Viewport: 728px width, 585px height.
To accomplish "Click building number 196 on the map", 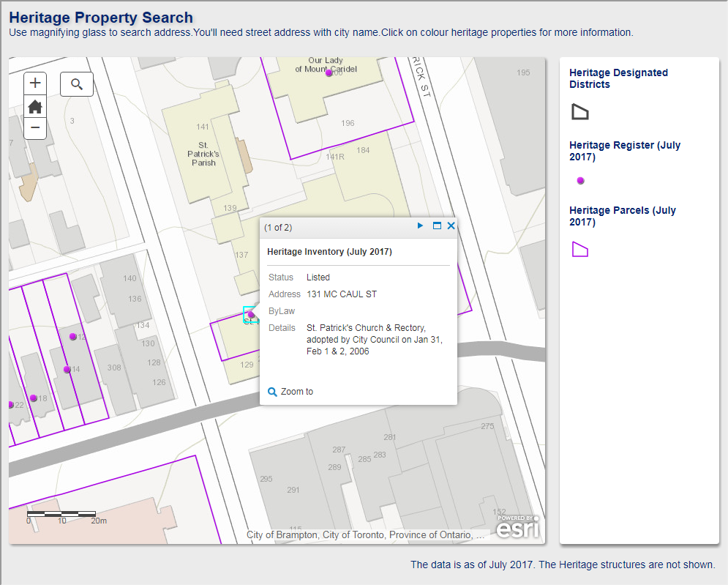I will (348, 123).
